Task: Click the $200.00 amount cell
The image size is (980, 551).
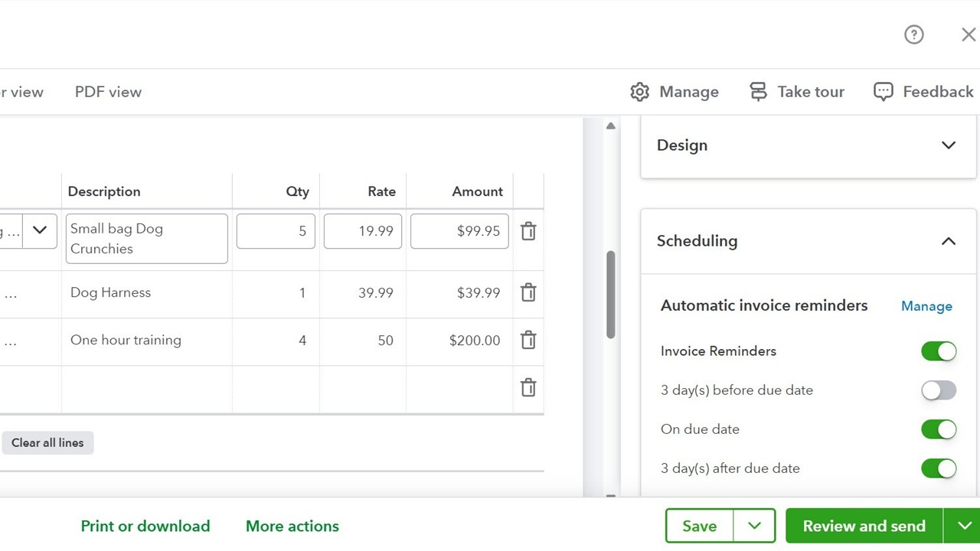Action: tap(459, 341)
